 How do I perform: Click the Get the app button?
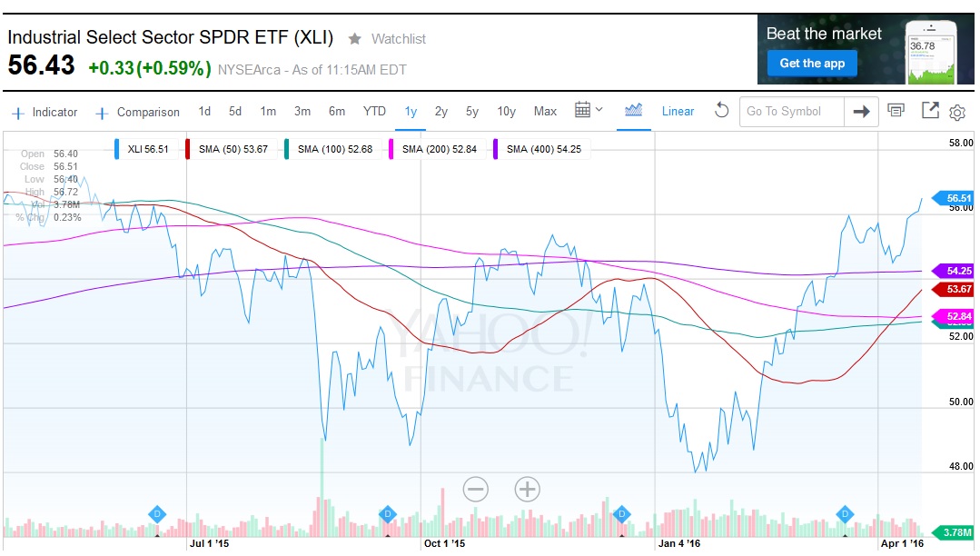[812, 63]
